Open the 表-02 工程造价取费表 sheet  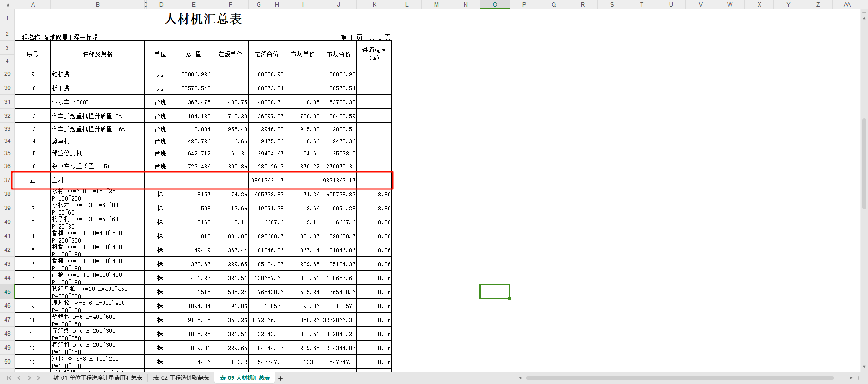point(181,378)
